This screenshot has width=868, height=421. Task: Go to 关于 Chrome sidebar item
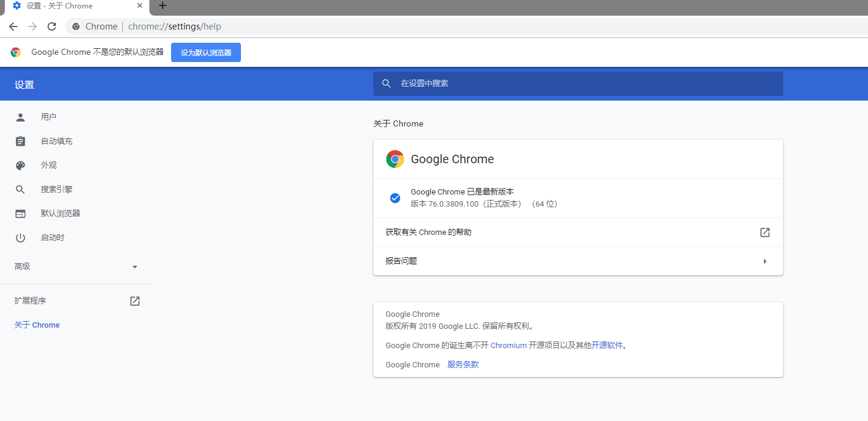[37, 325]
